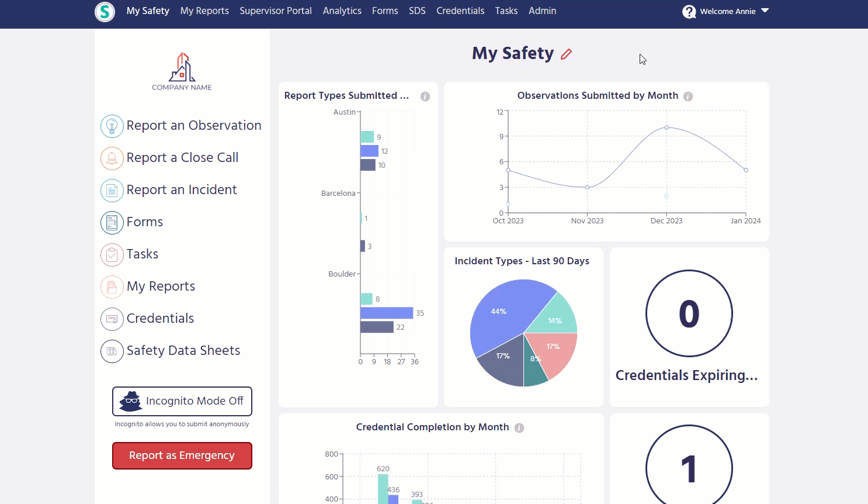Image resolution: width=868 pixels, height=504 pixels.
Task: Toggle Incognito Mode Off button
Action: tap(182, 401)
